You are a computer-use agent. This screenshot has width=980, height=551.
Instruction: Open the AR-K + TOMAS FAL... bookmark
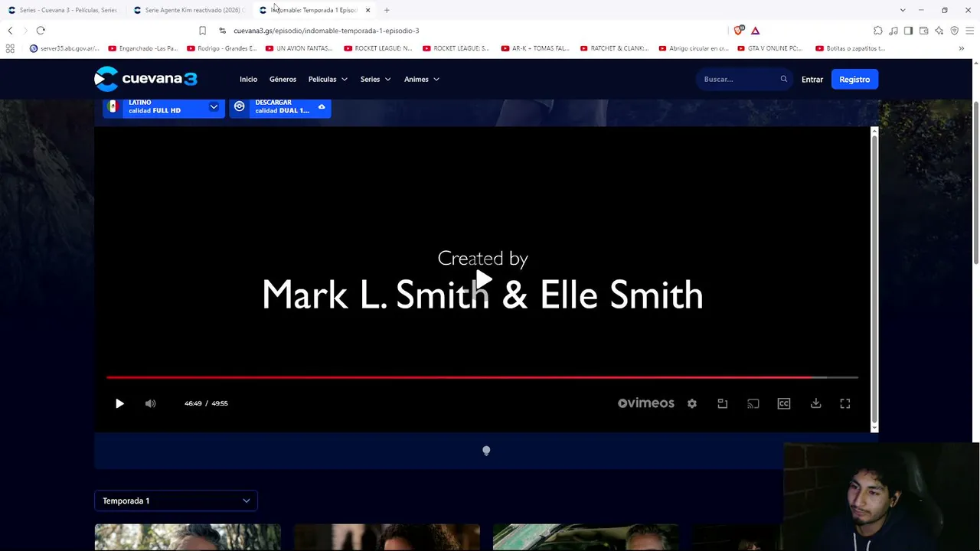(x=535, y=48)
